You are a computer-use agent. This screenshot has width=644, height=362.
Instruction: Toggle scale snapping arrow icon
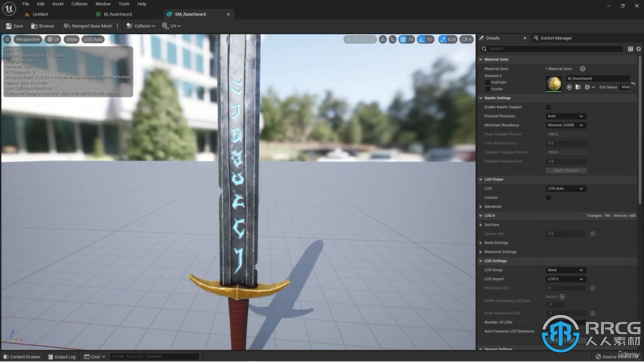pos(442,39)
